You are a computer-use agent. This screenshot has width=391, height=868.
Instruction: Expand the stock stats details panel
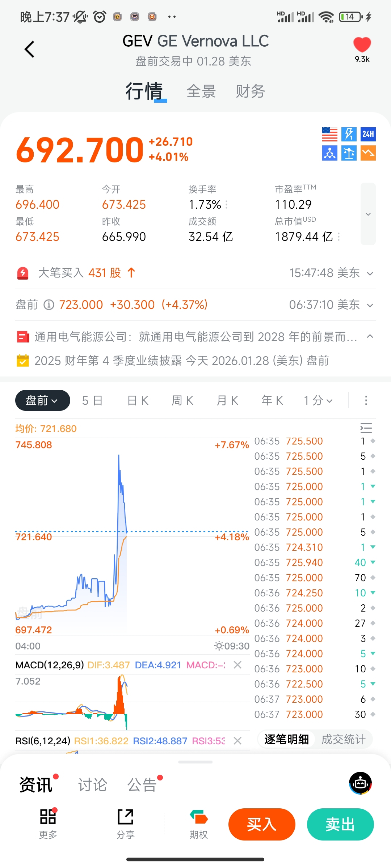pyautogui.click(x=368, y=214)
